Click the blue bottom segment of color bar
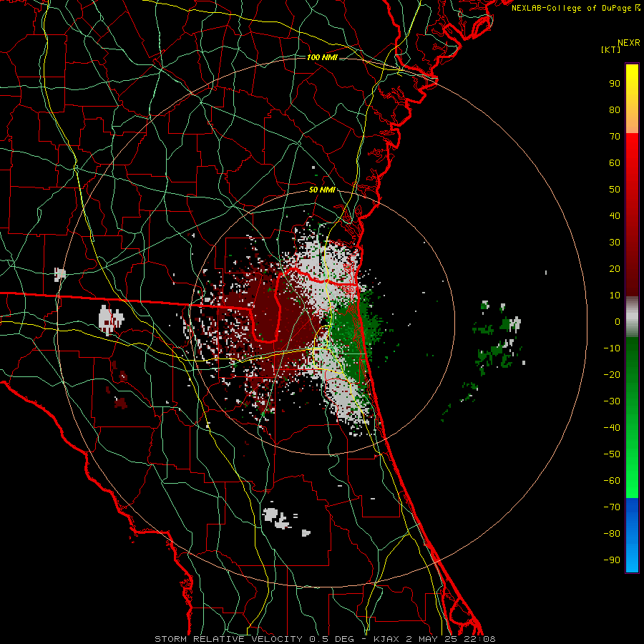This screenshot has width=644, height=644. [632, 535]
